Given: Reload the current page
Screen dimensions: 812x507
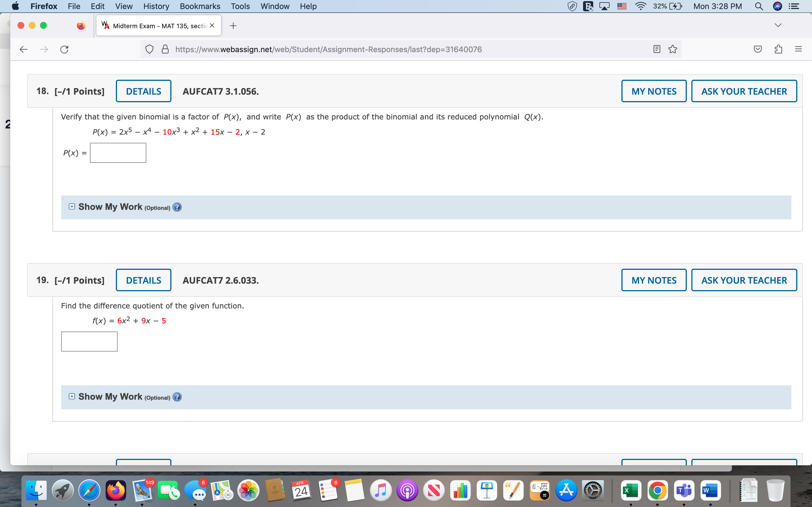Looking at the screenshot, I should pyautogui.click(x=64, y=49).
